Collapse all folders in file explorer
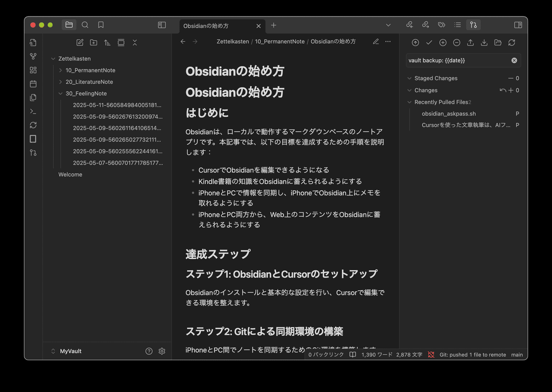The width and height of the screenshot is (552, 392). (x=135, y=42)
